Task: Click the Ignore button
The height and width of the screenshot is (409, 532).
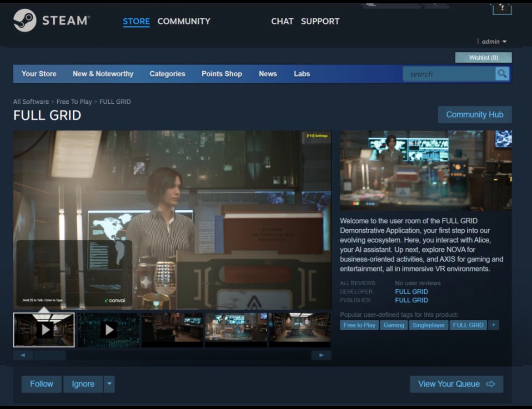Action: (x=83, y=384)
